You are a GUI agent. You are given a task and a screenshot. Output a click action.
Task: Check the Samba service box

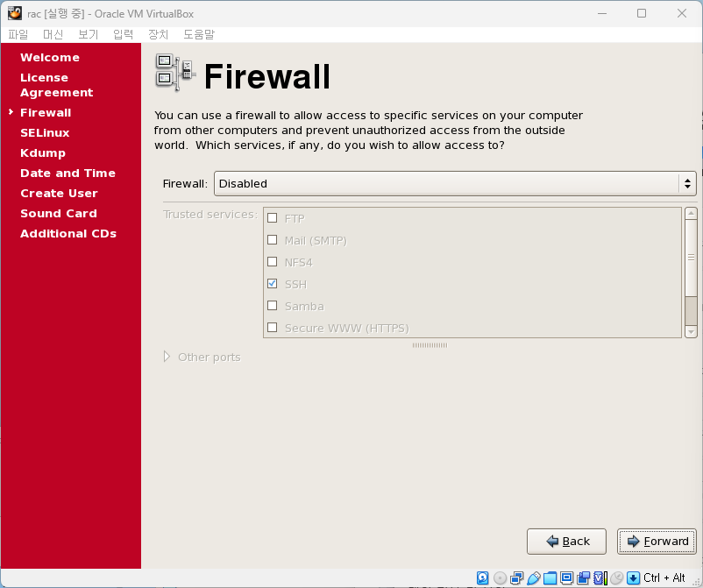[x=272, y=306]
